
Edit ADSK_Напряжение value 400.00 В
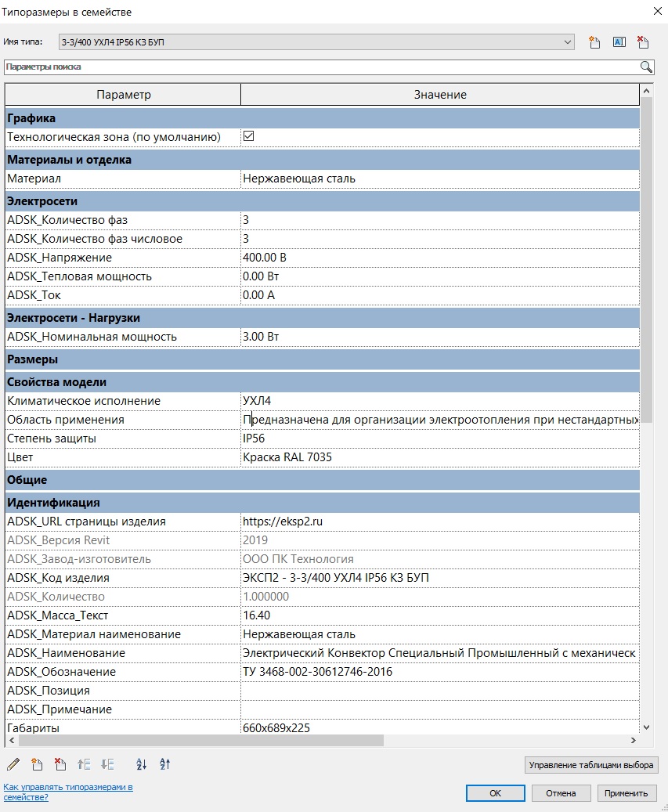coord(440,258)
